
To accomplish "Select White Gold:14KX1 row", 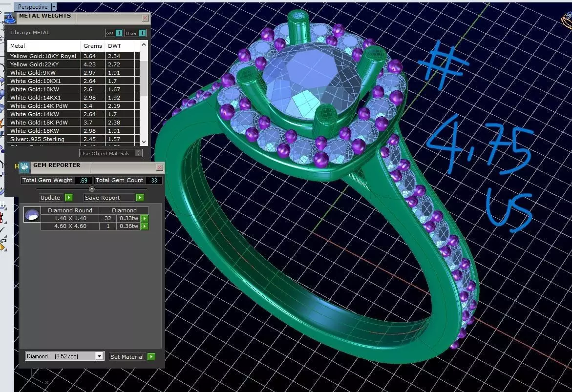I will point(74,98).
